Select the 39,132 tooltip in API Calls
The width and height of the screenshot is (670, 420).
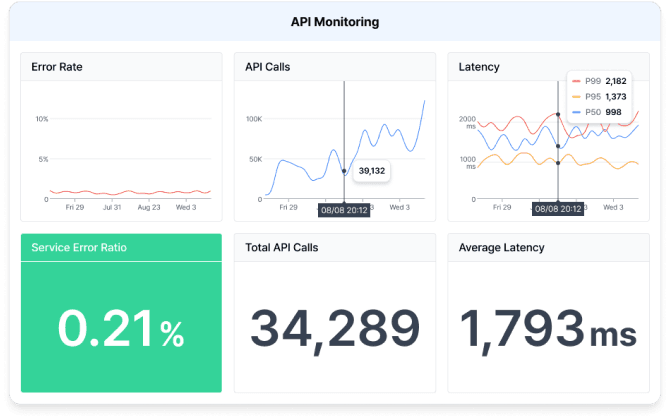coord(370,171)
